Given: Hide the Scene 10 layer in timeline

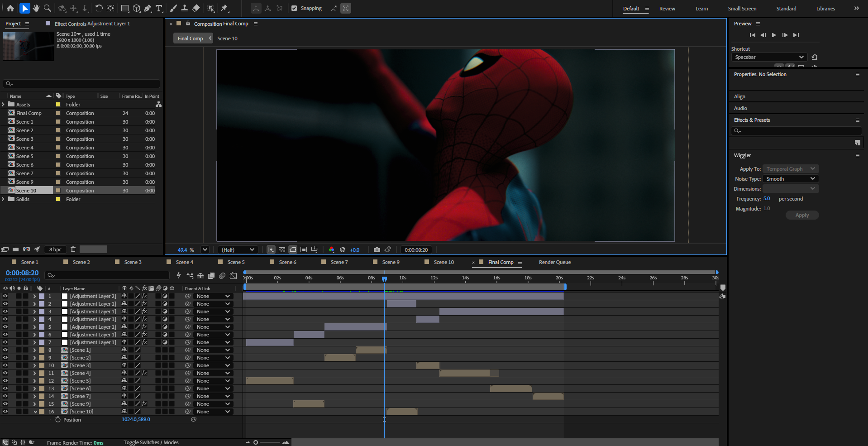Looking at the screenshot, I should coord(5,412).
